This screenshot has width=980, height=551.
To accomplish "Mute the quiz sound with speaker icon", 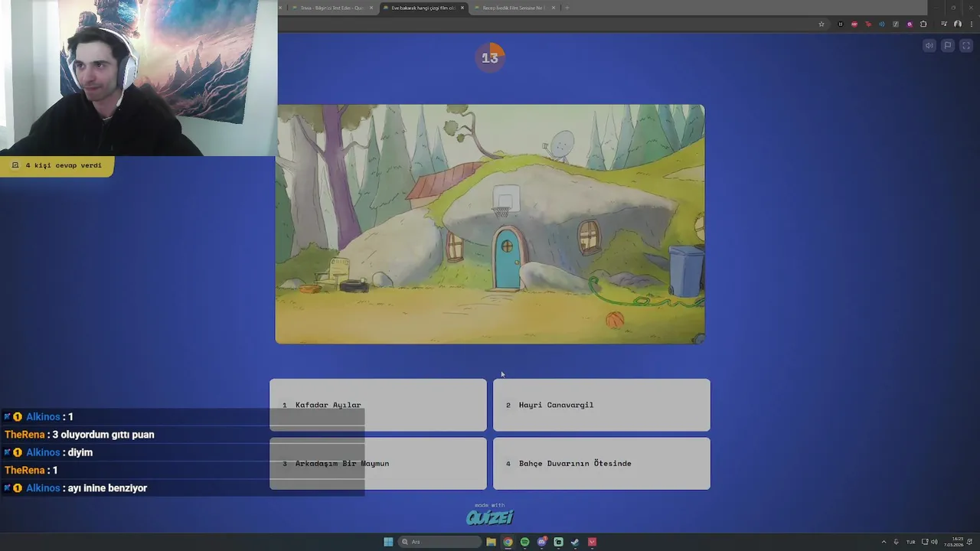I will (x=929, y=46).
